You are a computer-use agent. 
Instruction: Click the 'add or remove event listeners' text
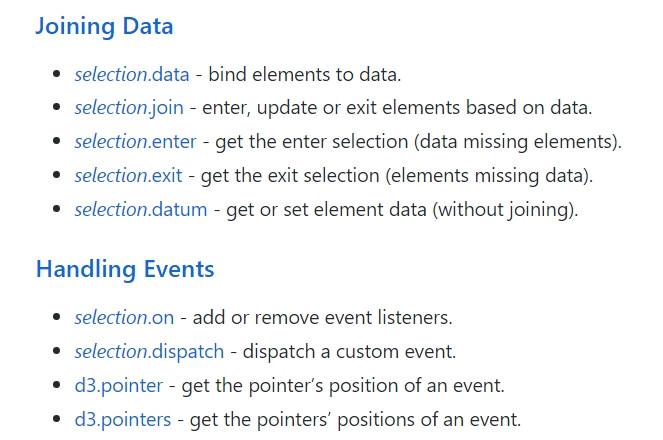pos(322,318)
